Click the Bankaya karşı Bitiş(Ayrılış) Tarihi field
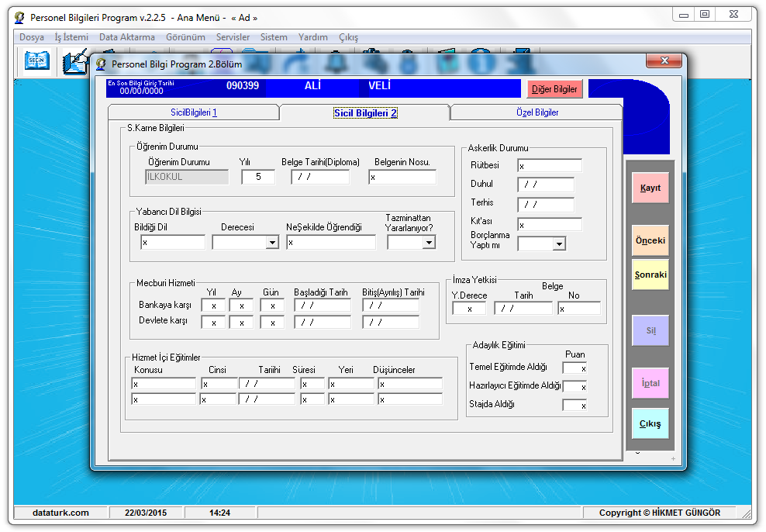Image resolution: width=766 pixels, height=532 pixels. pos(391,306)
